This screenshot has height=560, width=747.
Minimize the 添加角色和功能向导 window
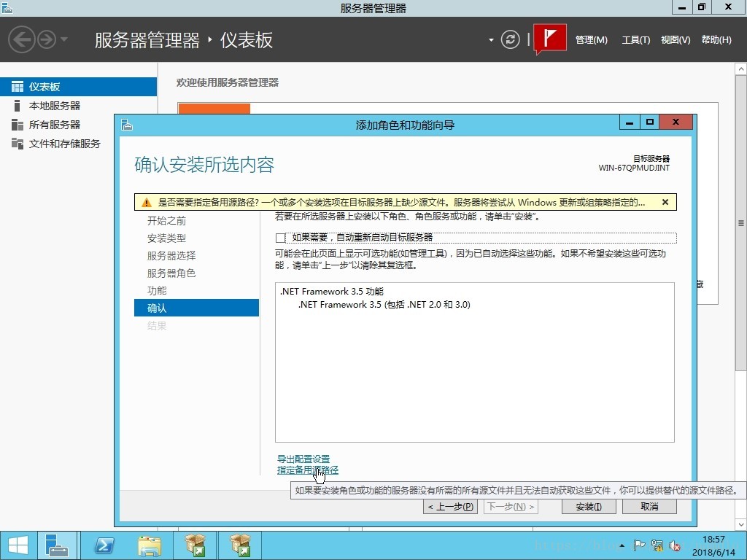pyautogui.click(x=630, y=122)
